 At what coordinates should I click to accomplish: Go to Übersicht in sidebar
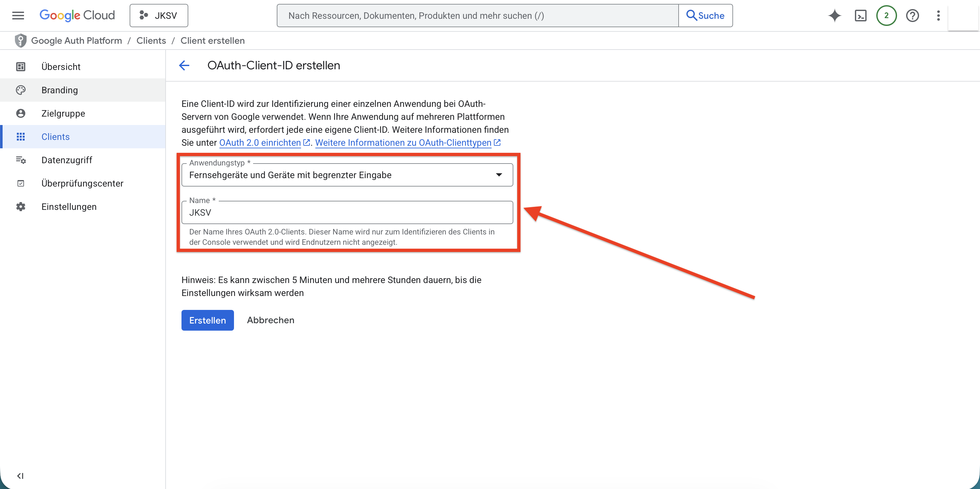pos(61,66)
